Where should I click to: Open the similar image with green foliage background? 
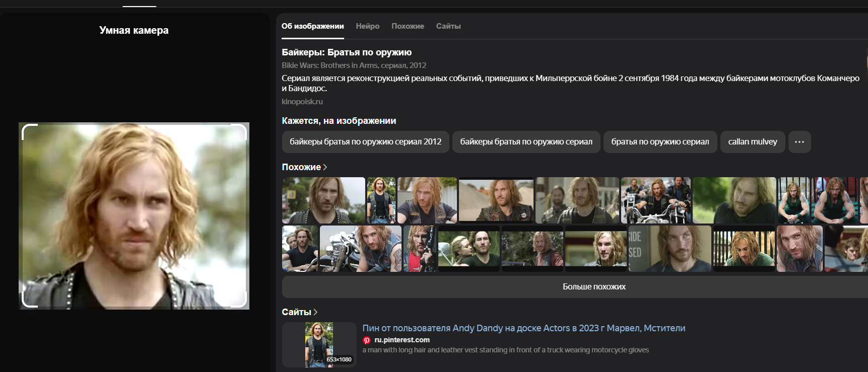[x=735, y=200]
